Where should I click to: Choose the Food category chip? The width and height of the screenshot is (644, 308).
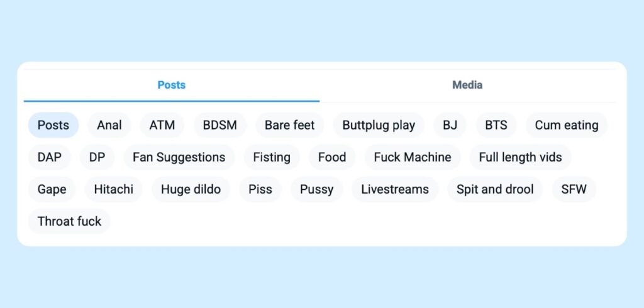(332, 157)
